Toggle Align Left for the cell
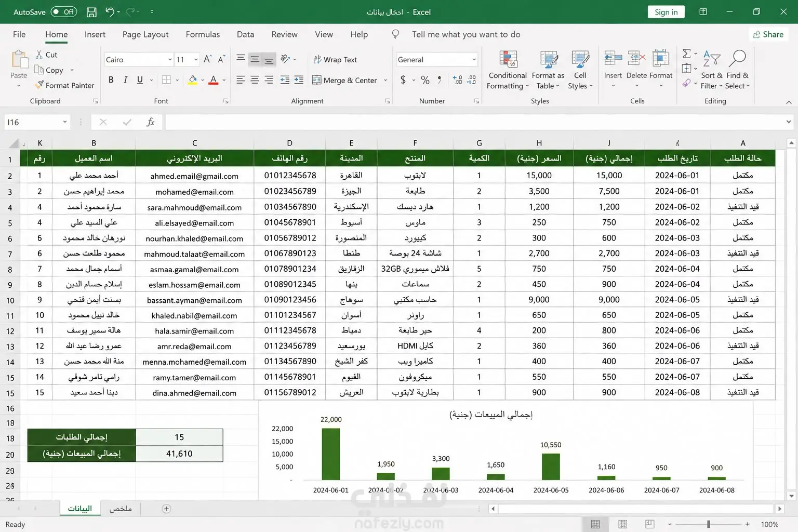This screenshot has width=798, height=532. coord(241,80)
